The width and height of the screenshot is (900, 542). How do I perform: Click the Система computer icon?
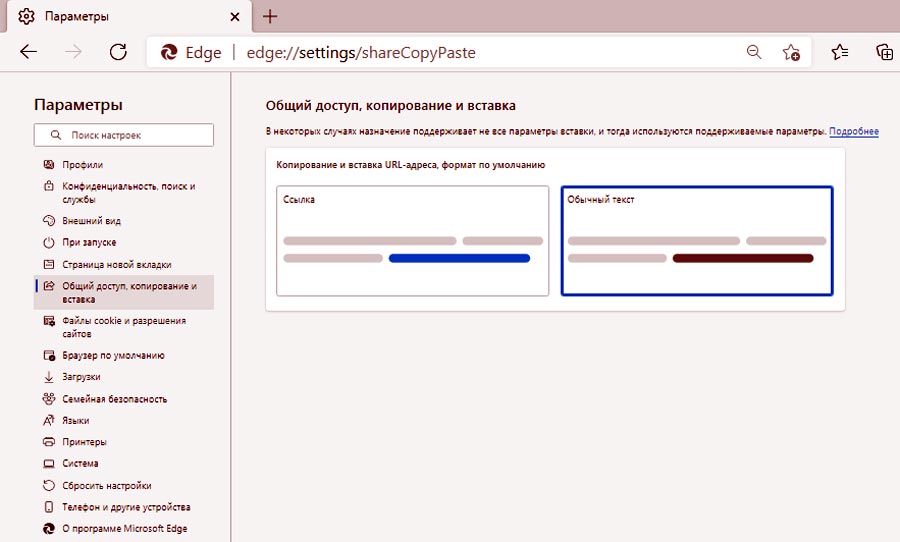tap(49, 463)
